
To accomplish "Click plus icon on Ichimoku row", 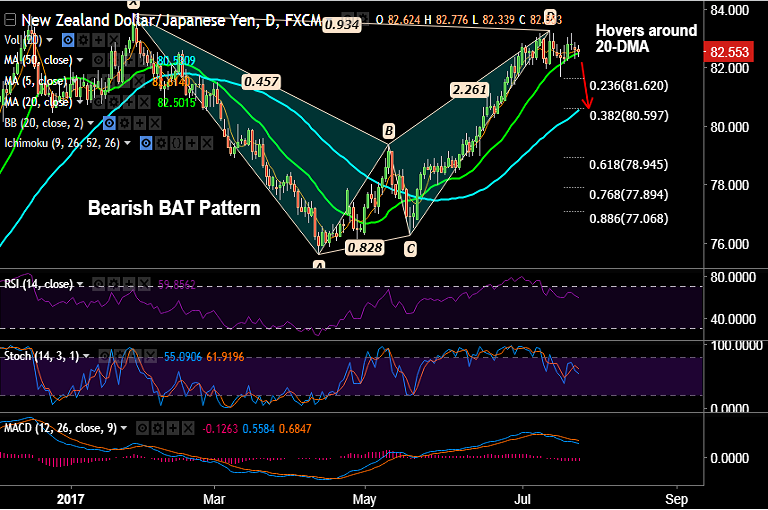I will (x=192, y=144).
